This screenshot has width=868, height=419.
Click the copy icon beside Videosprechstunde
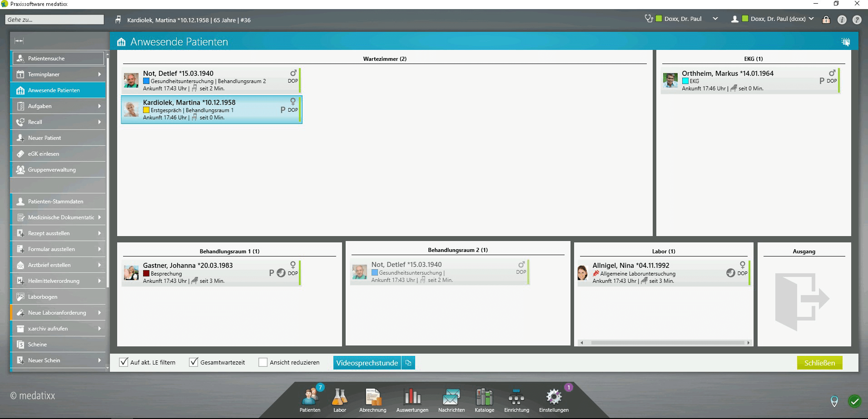(408, 363)
